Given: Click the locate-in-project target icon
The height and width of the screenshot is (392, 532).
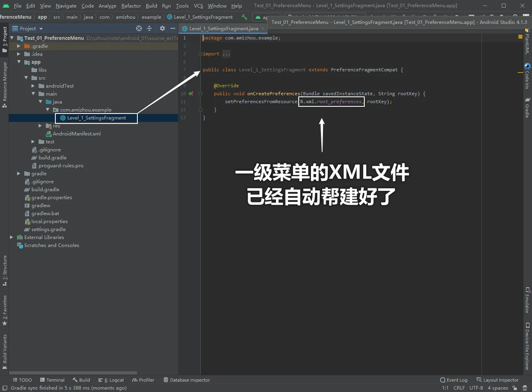Looking at the screenshot, I should (139, 28).
